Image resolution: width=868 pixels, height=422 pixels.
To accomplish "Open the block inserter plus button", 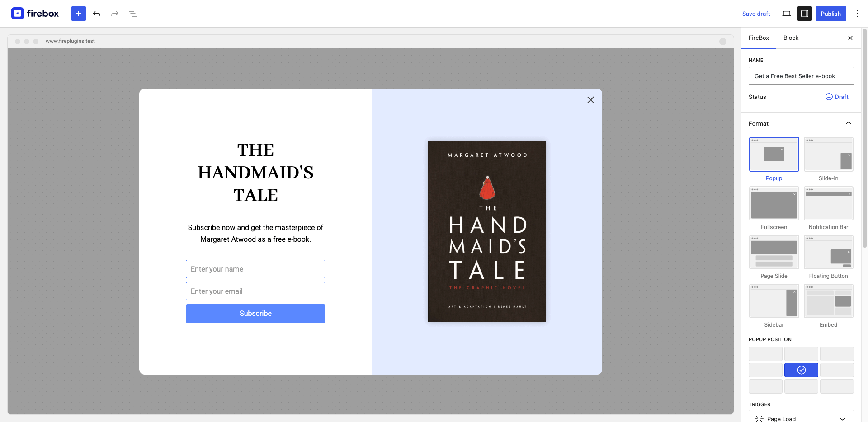I will point(79,14).
